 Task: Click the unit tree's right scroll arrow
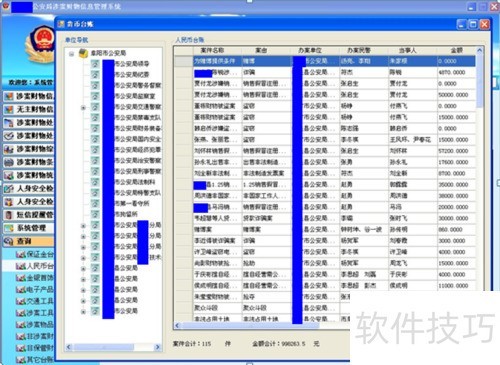(x=157, y=347)
